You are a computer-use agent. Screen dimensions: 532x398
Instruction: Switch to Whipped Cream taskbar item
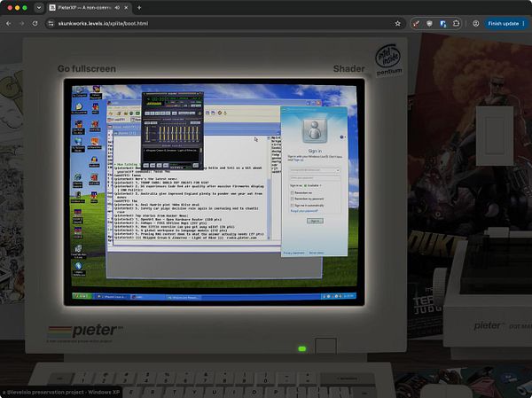112,297
